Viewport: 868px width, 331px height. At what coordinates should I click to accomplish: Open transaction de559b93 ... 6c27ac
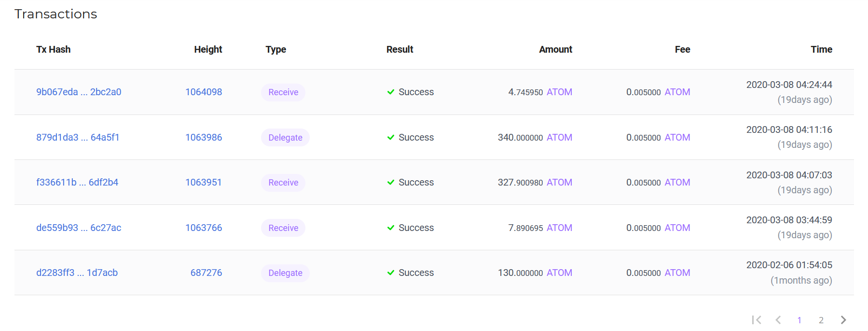tap(79, 228)
